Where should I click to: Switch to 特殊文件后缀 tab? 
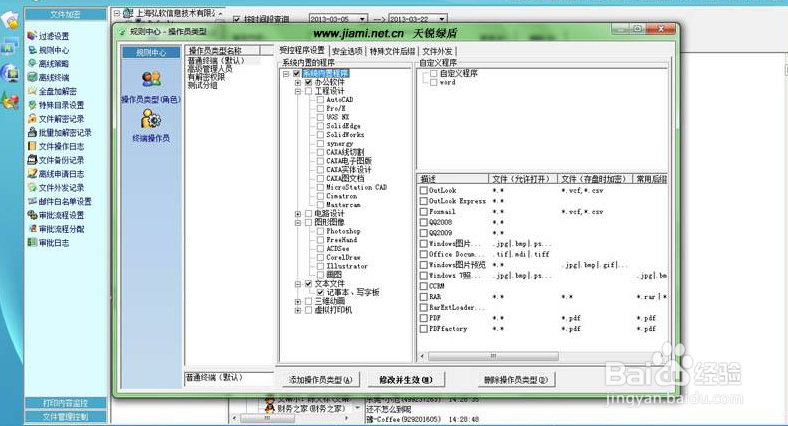coord(392,51)
